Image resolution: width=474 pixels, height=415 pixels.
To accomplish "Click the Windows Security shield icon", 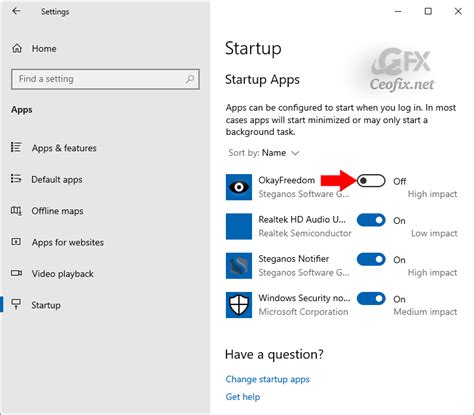I will [239, 305].
